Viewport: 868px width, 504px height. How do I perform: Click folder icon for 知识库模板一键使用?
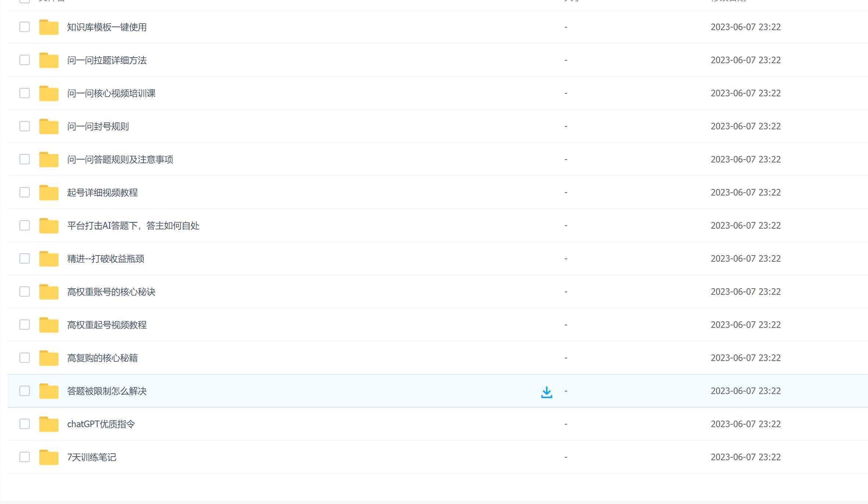[x=49, y=28]
